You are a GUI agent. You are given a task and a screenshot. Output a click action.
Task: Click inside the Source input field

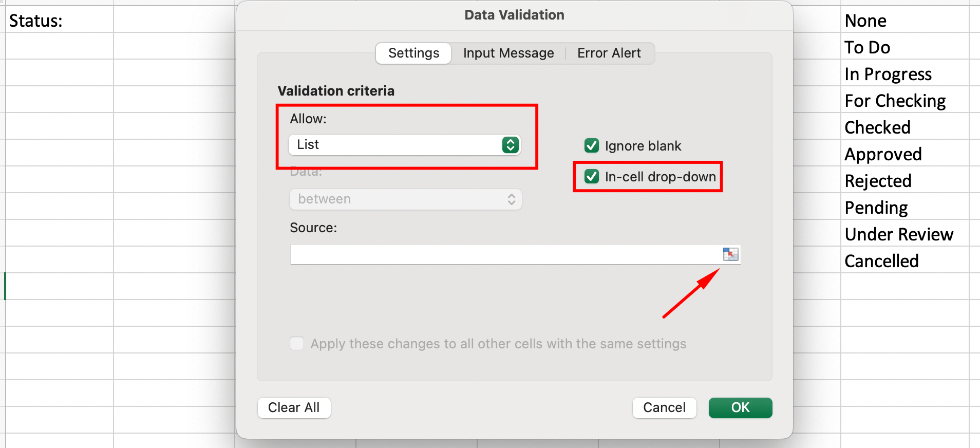pos(503,254)
